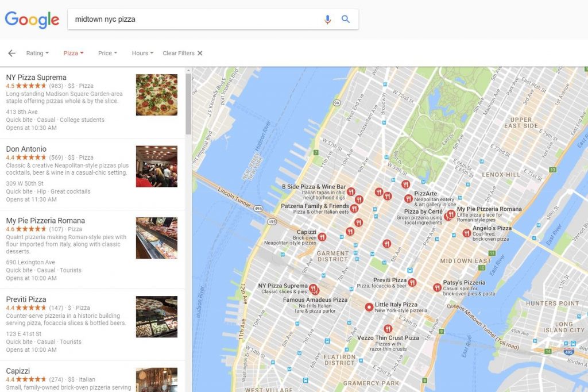The height and width of the screenshot is (392, 588).
Task: Select the B Side Pizza & Wine Bar pin
Action: click(x=351, y=192)
